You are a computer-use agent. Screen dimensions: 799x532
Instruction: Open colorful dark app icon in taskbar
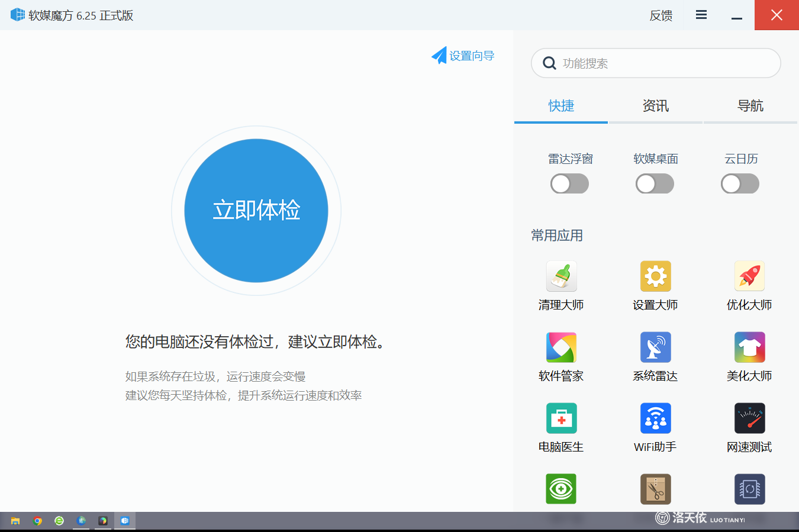(x=103, y=521)
